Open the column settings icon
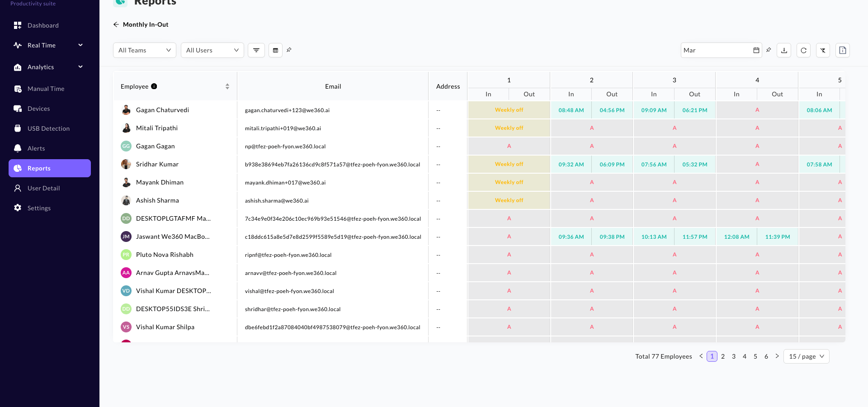The image size is (868, 407). [x=275, y=50]
